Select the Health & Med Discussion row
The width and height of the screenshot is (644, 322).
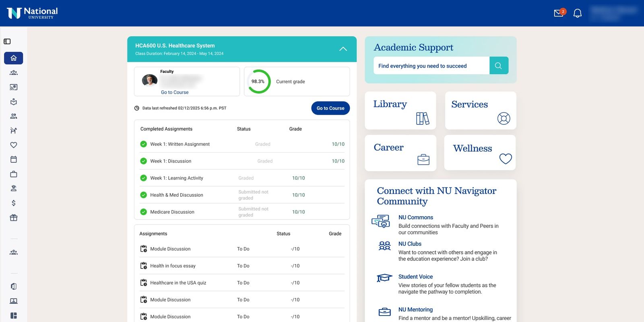tap(242, 195)
